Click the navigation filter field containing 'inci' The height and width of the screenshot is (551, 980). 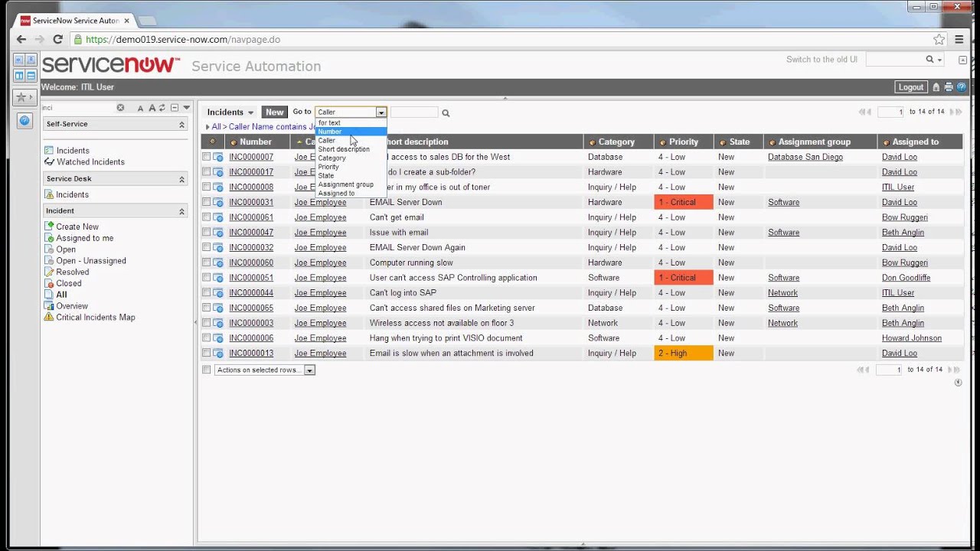(x=78, y=108)
